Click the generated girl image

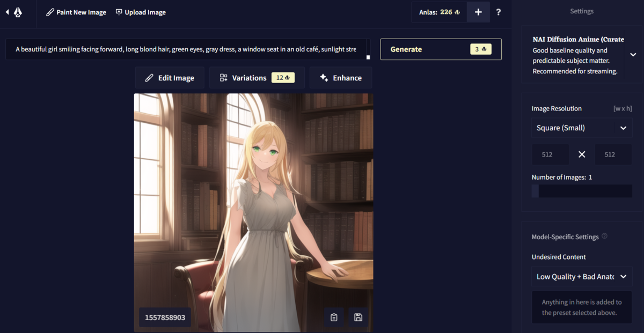click(253, 212)
